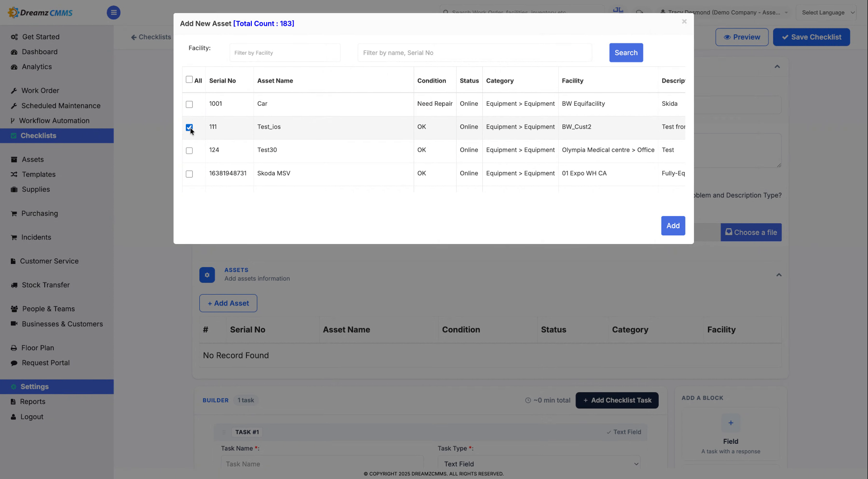Screen dimensions: 868x479
Task: Click the Customer Service file icon
Action: tap(14, 261)
